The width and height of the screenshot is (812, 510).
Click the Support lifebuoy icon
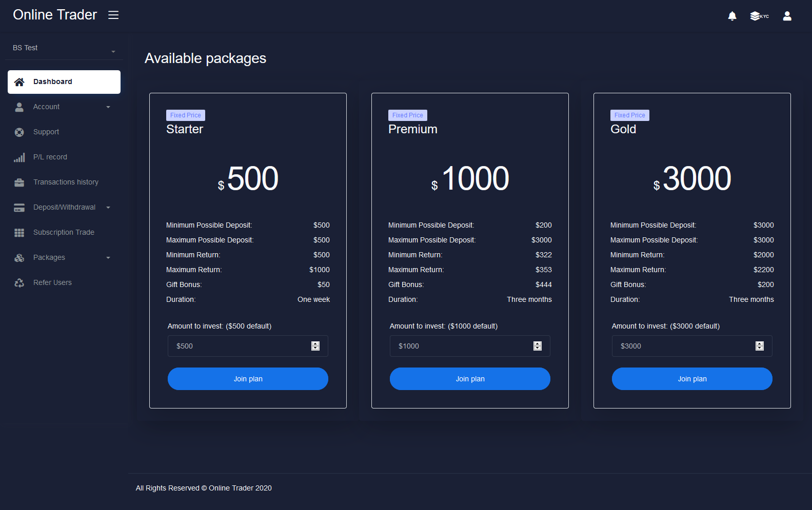pos(19,132)
